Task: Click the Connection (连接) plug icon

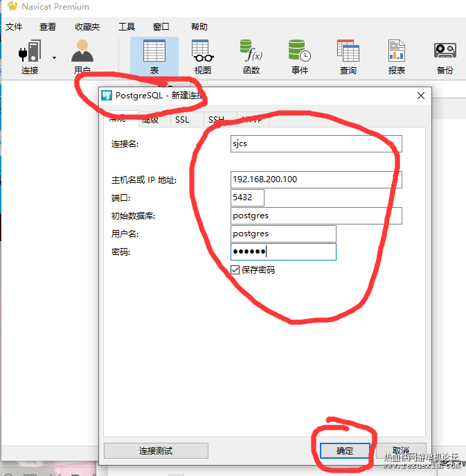Action: point(30,51)
